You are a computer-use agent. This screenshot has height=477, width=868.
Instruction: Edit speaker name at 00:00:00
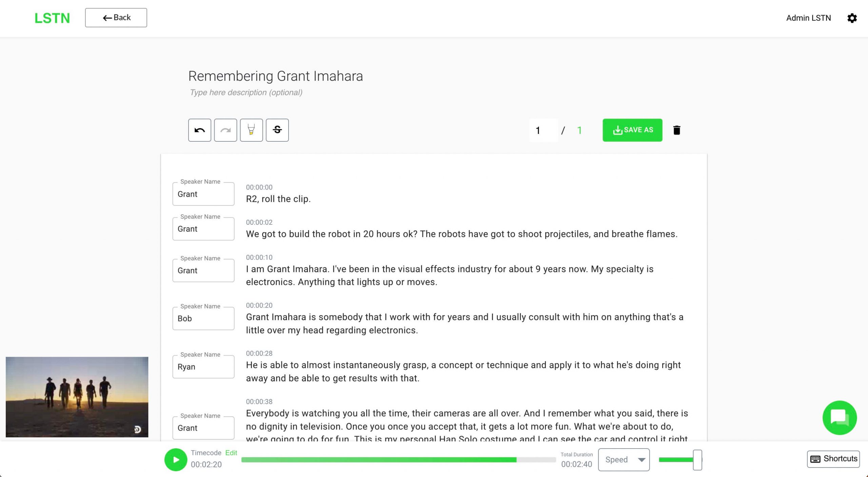[203, 194]
